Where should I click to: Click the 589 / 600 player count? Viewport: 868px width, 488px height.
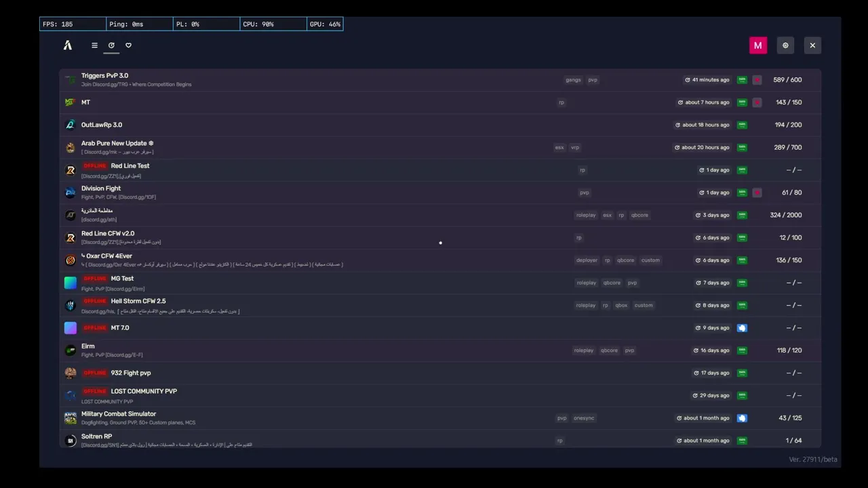pos(787,80)
